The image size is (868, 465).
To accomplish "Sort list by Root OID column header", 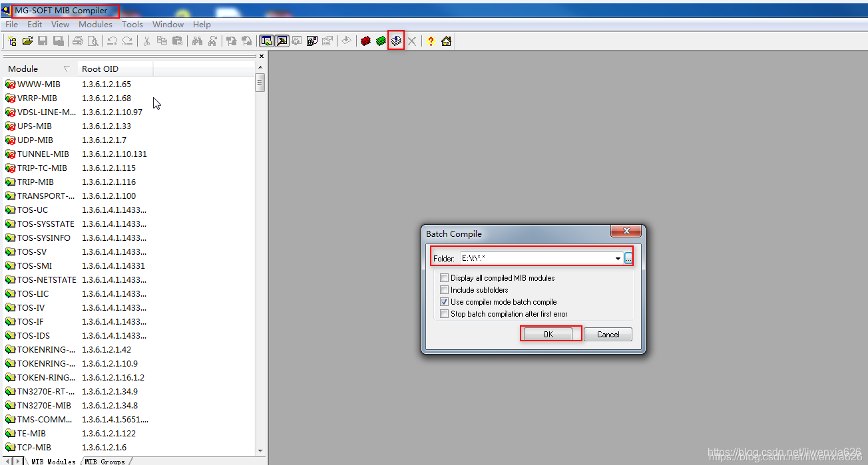I will tap(114, 69).
